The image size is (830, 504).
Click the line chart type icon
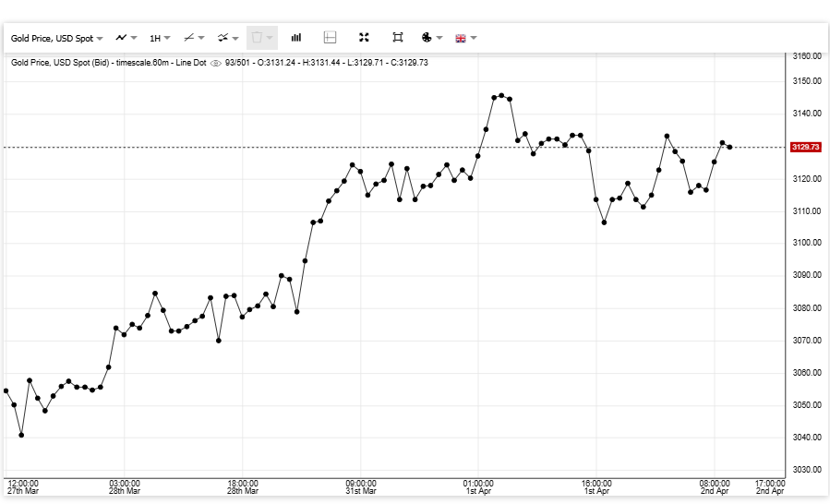coord(121,38)
